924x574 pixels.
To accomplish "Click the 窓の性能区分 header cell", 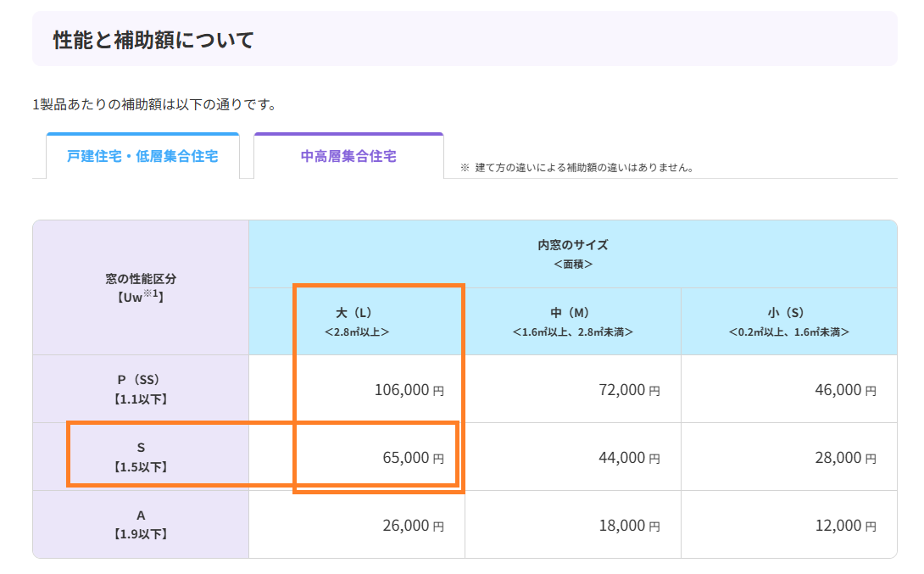I will pyautogui.click(x=141, y=287).
